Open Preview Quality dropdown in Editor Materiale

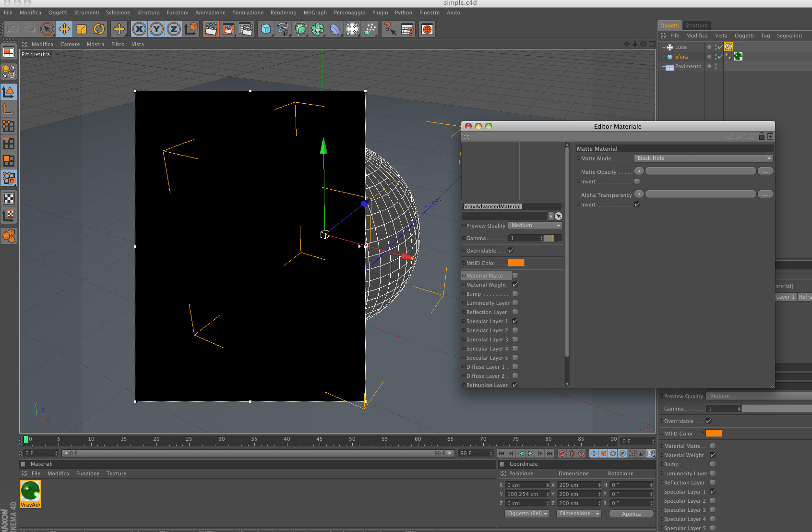pyautogui.click(x=535, y=226)
